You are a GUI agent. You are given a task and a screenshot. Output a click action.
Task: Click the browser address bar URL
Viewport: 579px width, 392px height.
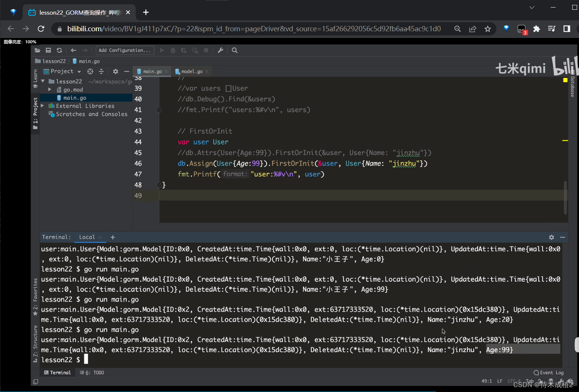254,29
